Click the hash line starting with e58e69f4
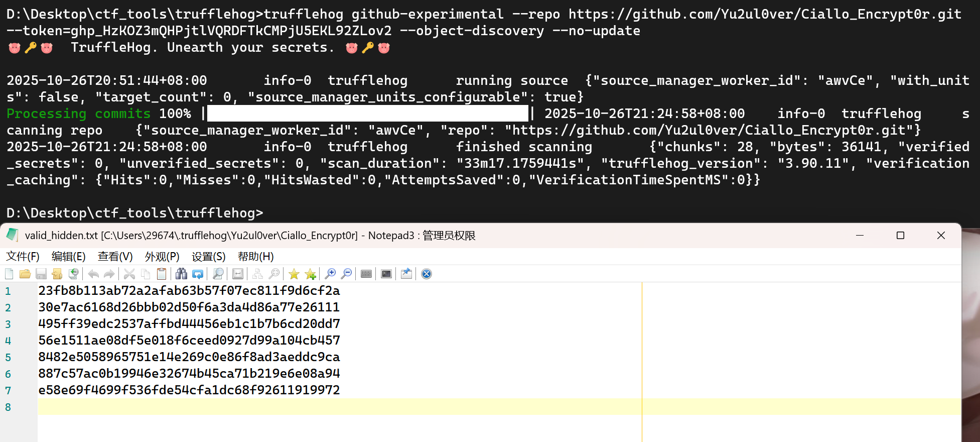This screenshot has height=442, width=980. (189, 390)
